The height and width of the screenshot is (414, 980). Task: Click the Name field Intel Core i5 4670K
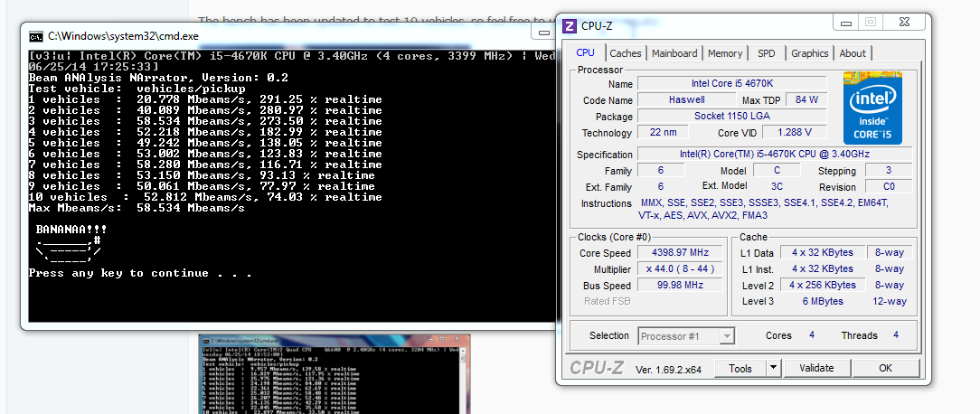click(x=732, y=84)
